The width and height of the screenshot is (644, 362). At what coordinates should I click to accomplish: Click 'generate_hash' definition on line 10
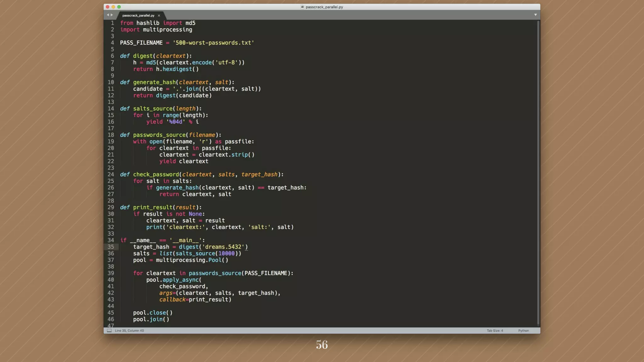pyautogui.click(x=154, y=82)
